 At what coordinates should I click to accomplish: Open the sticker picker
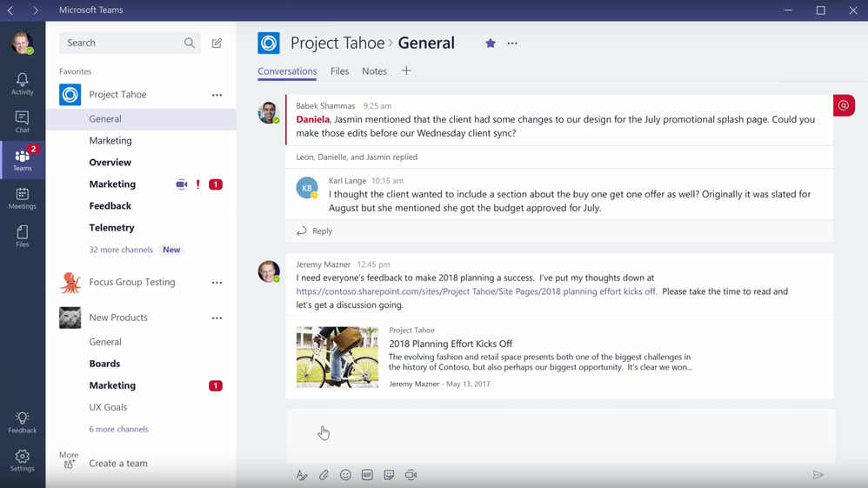389,475
